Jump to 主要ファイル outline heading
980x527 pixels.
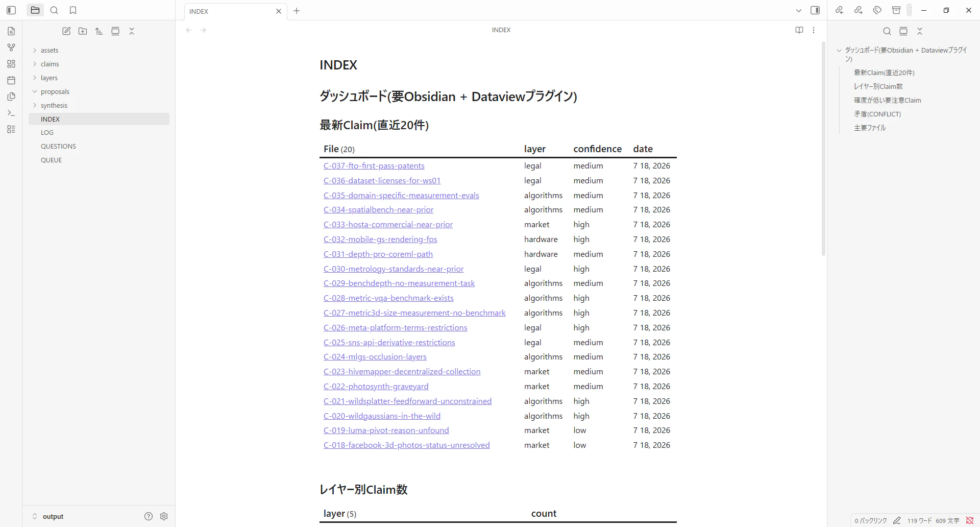click(870, 128)
